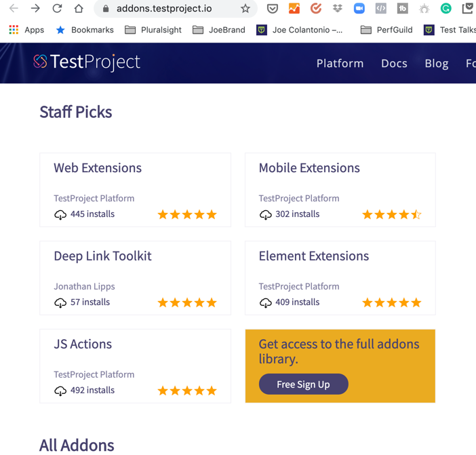Click the Deep Link Toolkit star rating
476x455 pixels.
[x=187, y=302]
